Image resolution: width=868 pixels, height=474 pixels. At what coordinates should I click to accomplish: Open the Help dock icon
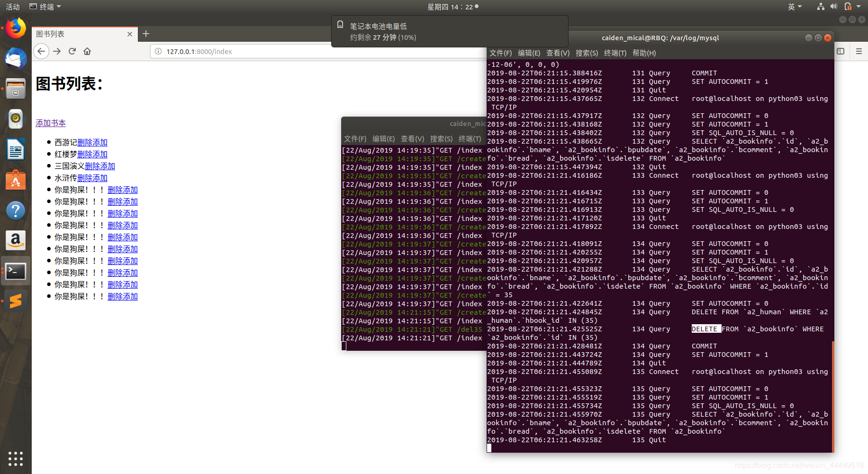[16, 210]
